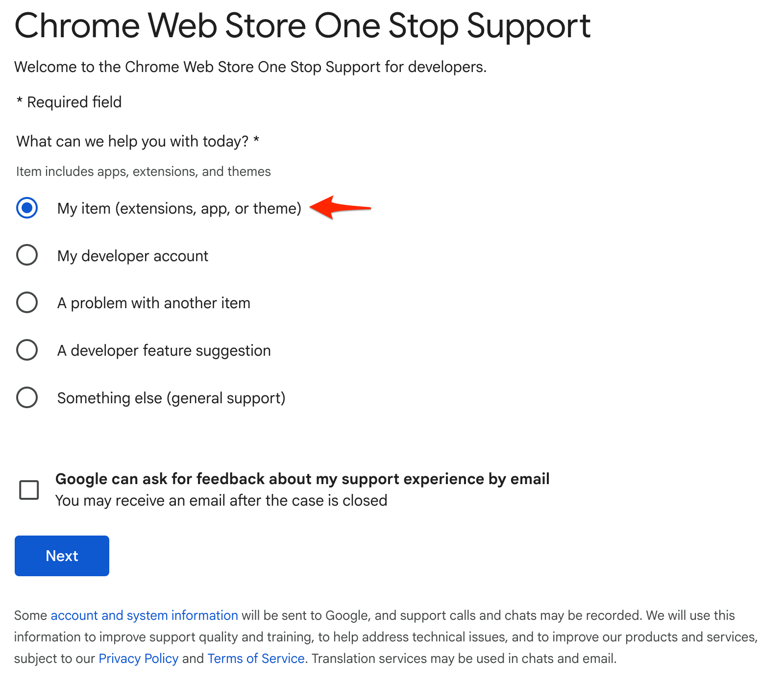
Task: Select 'A problem with another item'
Action: point(27,303)
